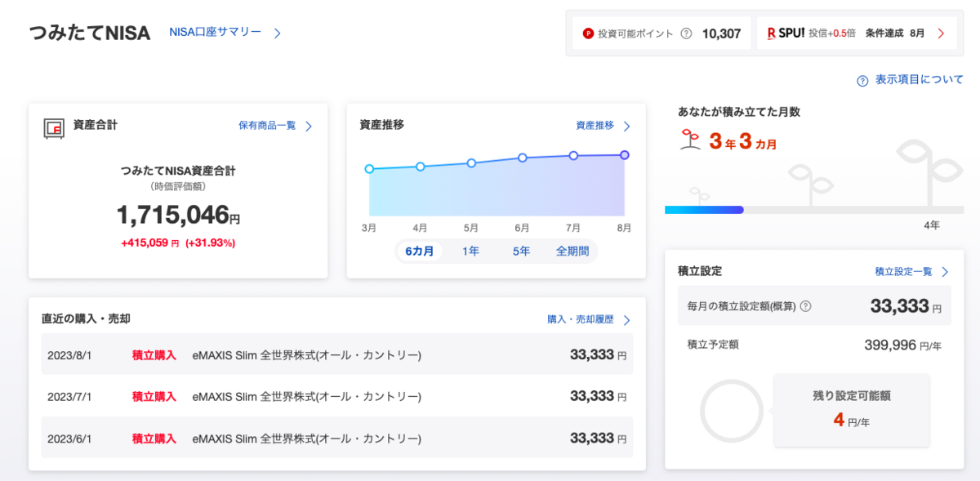Image resolution: width=980 pixels, height=481 pixels.
Task: Click the blue accumulation progress bar
Action: (704, 210)
